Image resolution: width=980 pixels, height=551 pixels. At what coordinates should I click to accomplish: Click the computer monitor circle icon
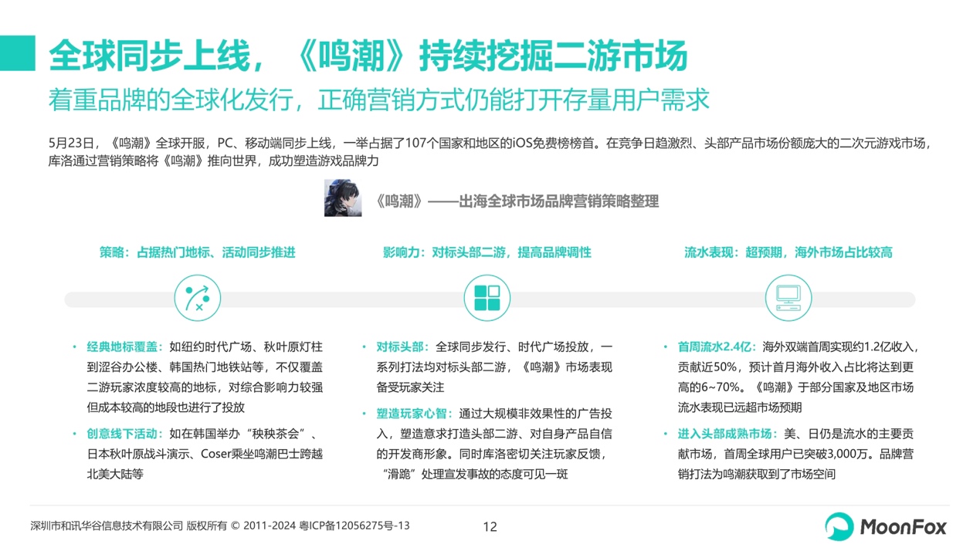[788, 298]
